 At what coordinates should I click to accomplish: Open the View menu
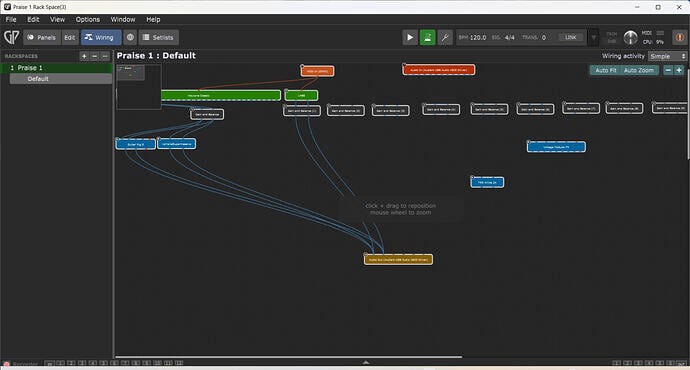coord(57,19)
